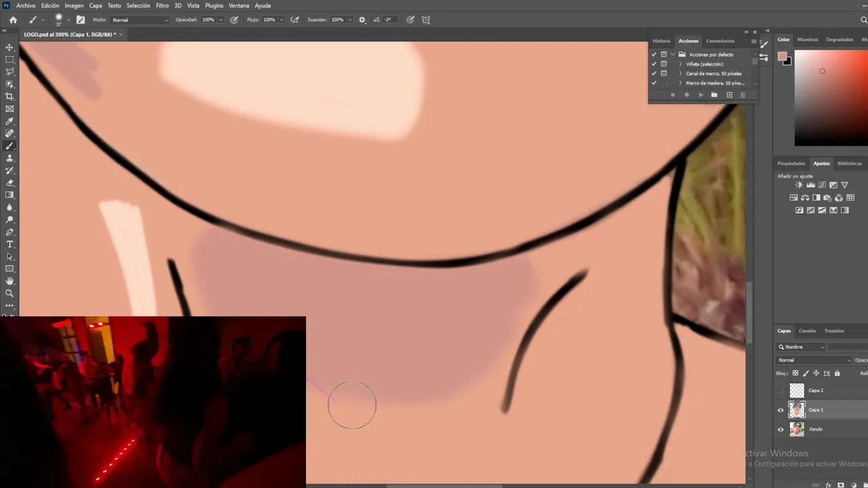The image size is (868, 488).
Task: Select the Move tool
Action: (x=9, y=47)
